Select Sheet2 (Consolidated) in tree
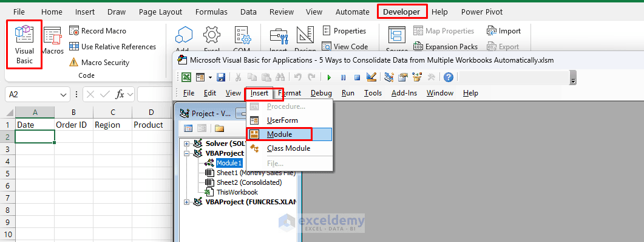This screenshot has width=644, height=242. [249, 182]
